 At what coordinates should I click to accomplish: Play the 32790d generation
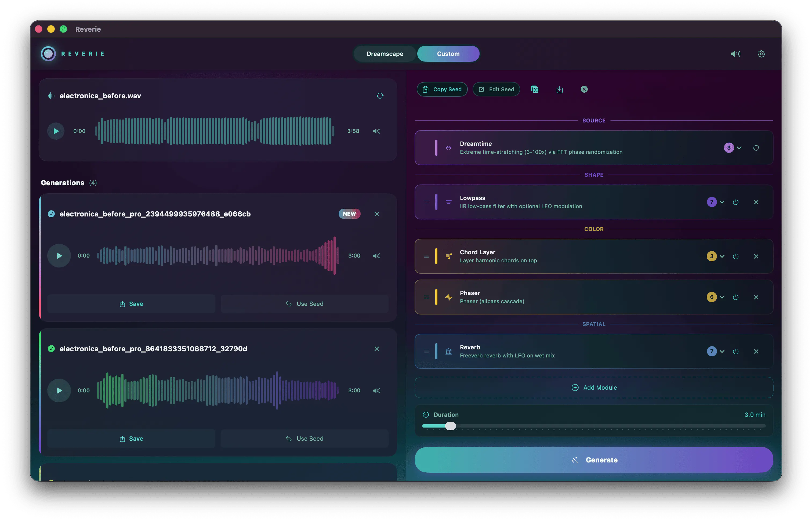[x=59, y=390]
